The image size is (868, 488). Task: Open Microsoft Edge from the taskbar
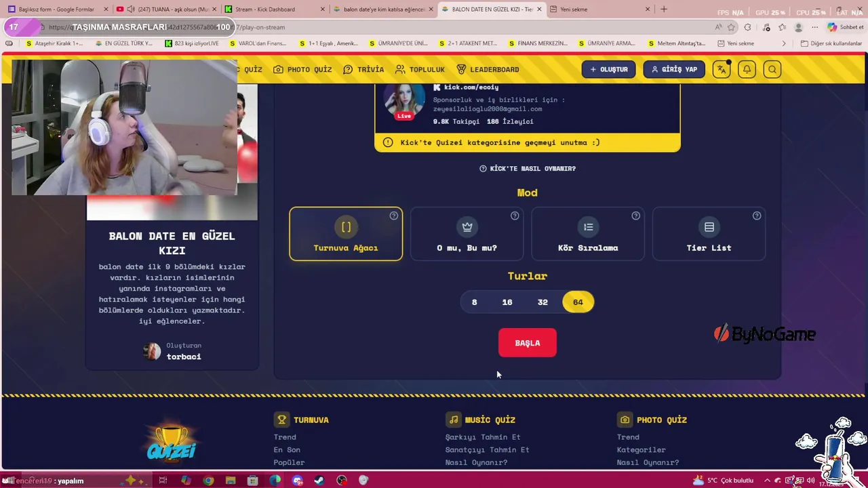pyautogui.click(x=275, y=481)
